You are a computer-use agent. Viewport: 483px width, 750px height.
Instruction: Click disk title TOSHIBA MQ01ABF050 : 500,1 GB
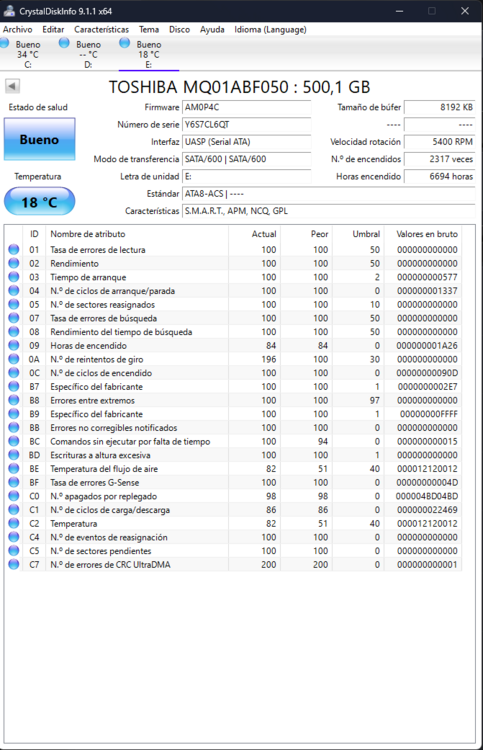click(x=240, y=87)
